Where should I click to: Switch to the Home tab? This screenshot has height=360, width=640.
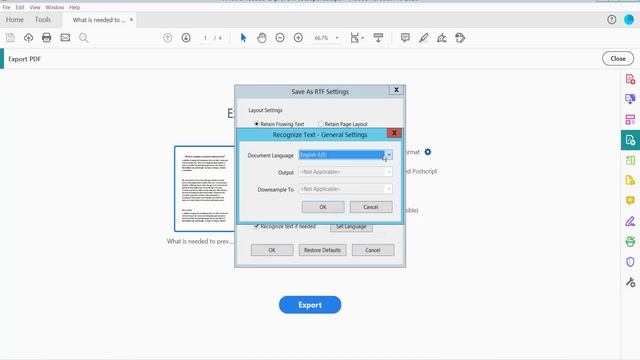[x=15, y=20]
